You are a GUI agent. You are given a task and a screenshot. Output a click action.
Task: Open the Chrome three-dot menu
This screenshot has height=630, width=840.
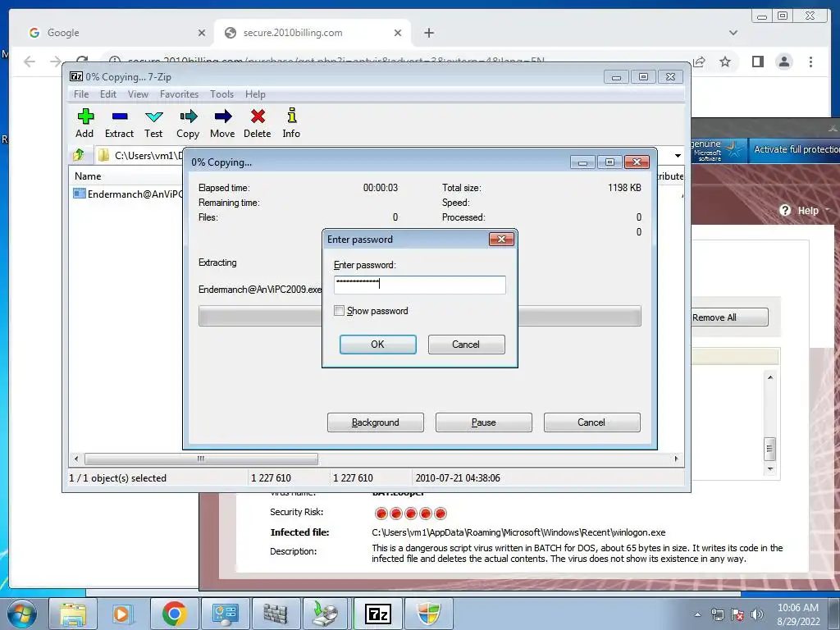point(810,62)
